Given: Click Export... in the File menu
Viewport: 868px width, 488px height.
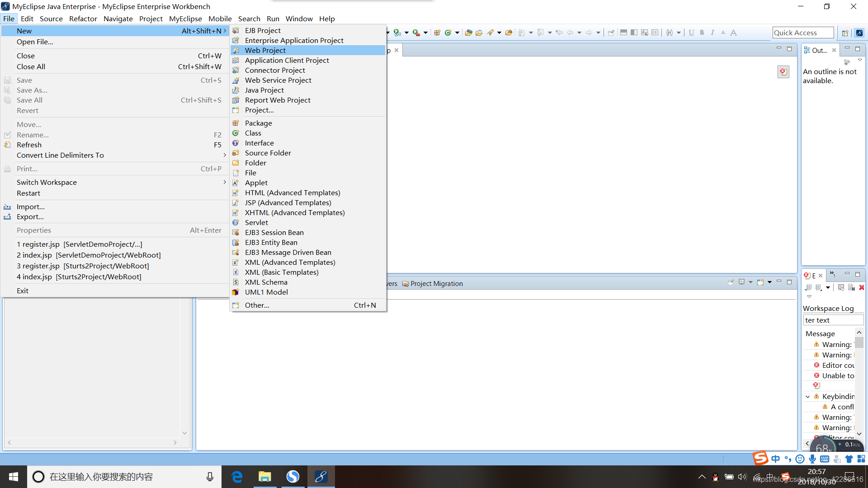Looking at the screenshot, I should coord(115,216).
